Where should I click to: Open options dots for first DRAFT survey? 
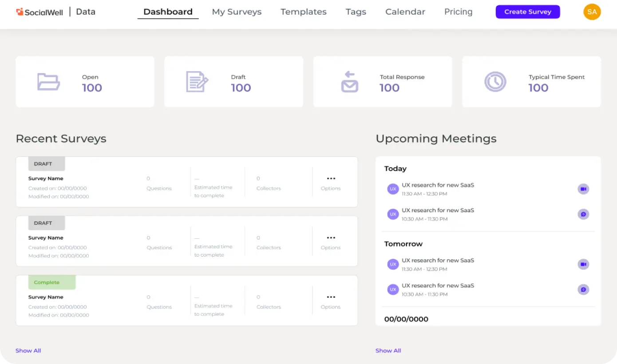pyautogui.click(x=331, y=178)
